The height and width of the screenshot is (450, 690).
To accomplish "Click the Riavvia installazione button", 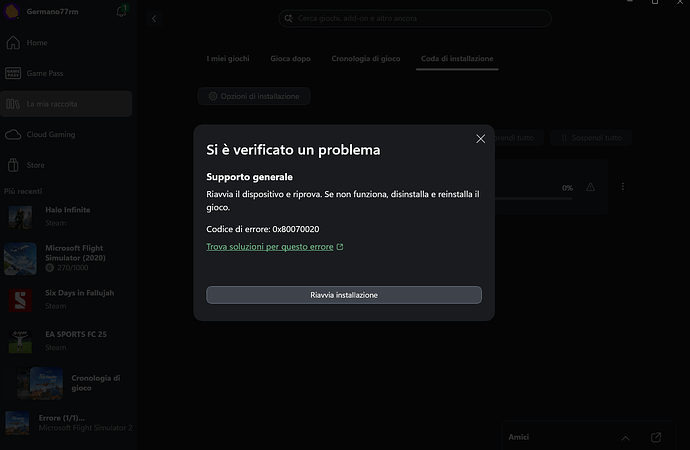I will 343,295.
